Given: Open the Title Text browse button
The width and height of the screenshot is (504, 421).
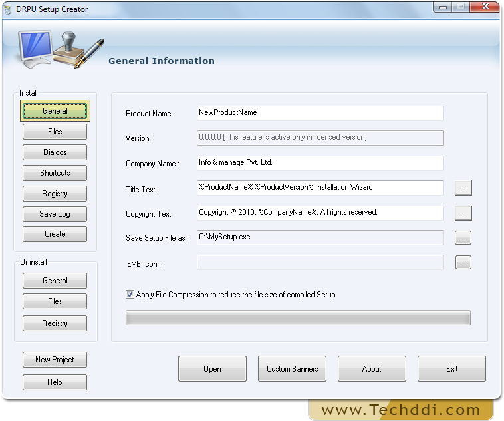Looking at the screenshot, I should click(x=463, y=188).
